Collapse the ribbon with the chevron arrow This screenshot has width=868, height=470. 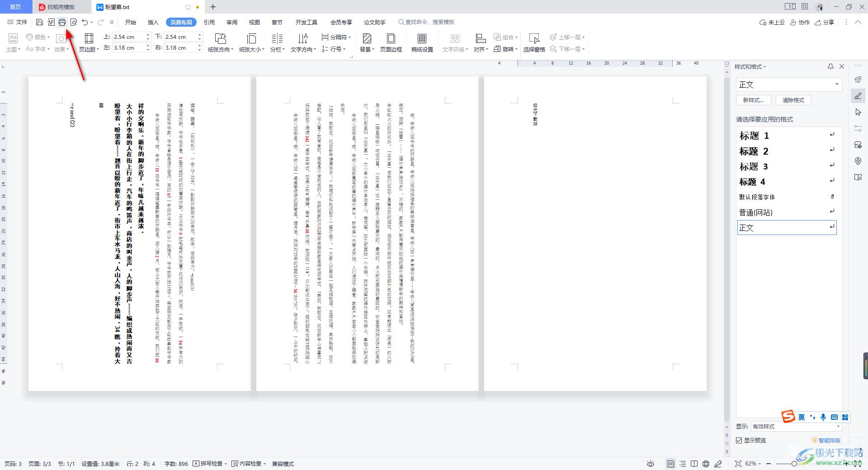(858, 22)
